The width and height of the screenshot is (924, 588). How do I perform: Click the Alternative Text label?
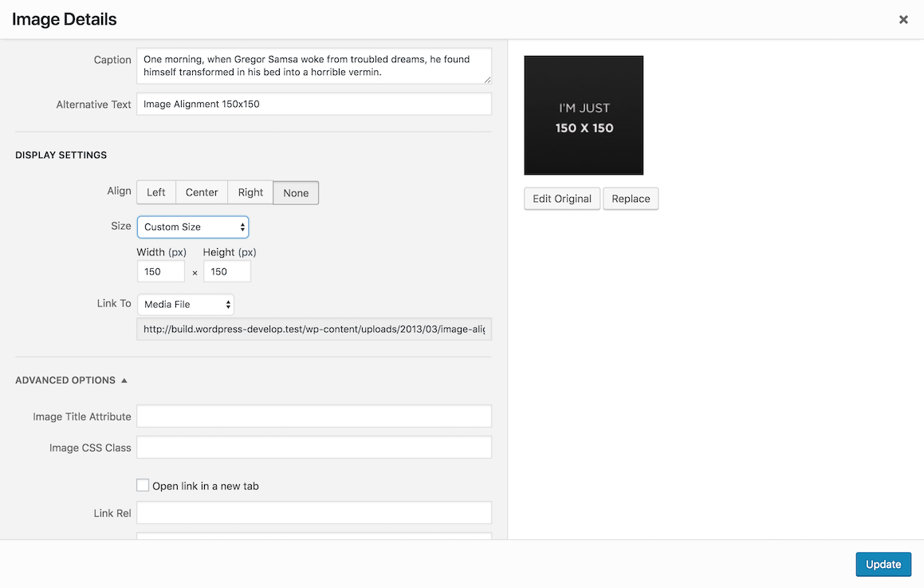[94, 105]
